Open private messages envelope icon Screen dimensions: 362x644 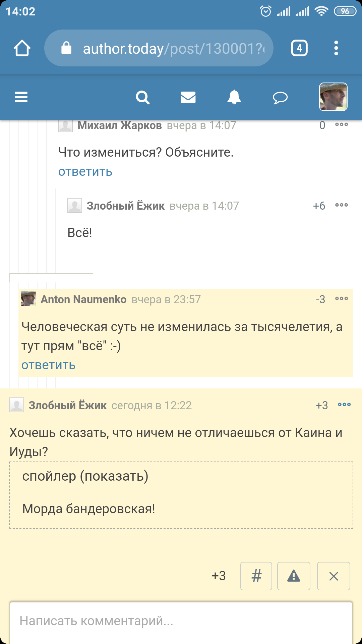pyautogui.click(x=188, y=98)
